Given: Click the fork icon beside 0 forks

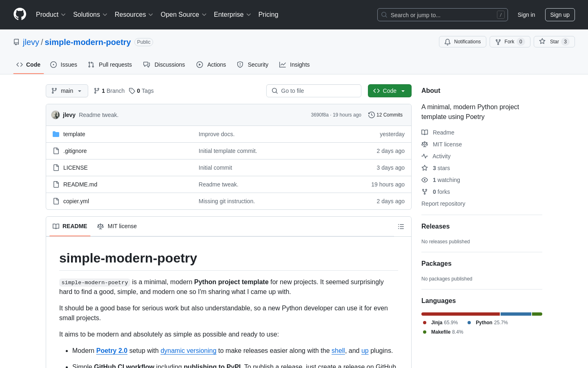Looking at the screenshot, I should 425,192.
